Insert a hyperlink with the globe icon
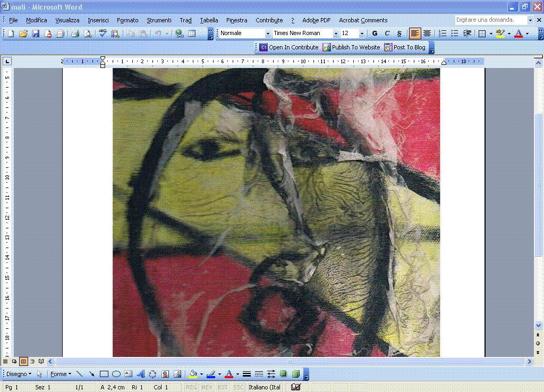544x392 pixels. (179, 33)
